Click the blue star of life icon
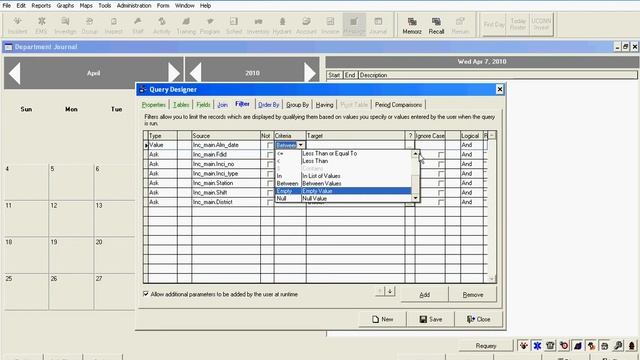Screen dimensions: 640x360 [x=537, y=346]
